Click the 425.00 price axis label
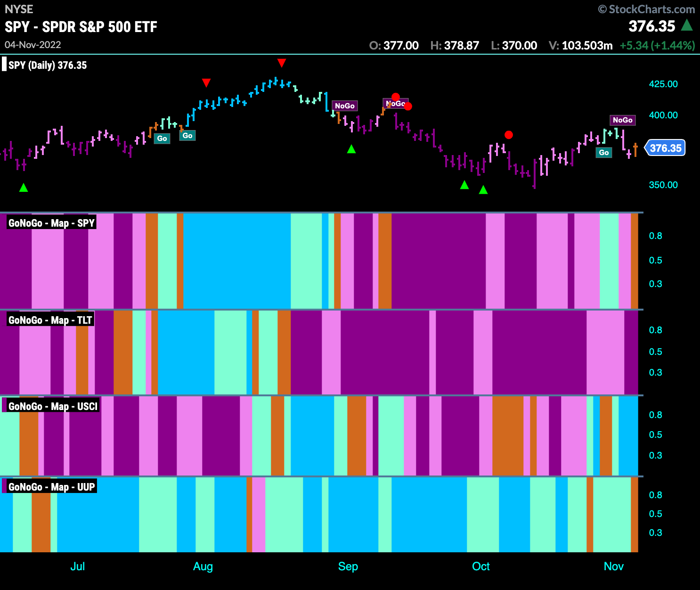700x590 pixels. coord(663,84)
